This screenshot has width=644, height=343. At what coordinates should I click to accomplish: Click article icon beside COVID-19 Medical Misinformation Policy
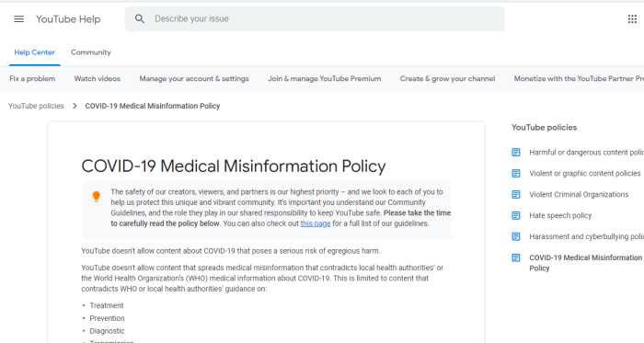[516, 257]
